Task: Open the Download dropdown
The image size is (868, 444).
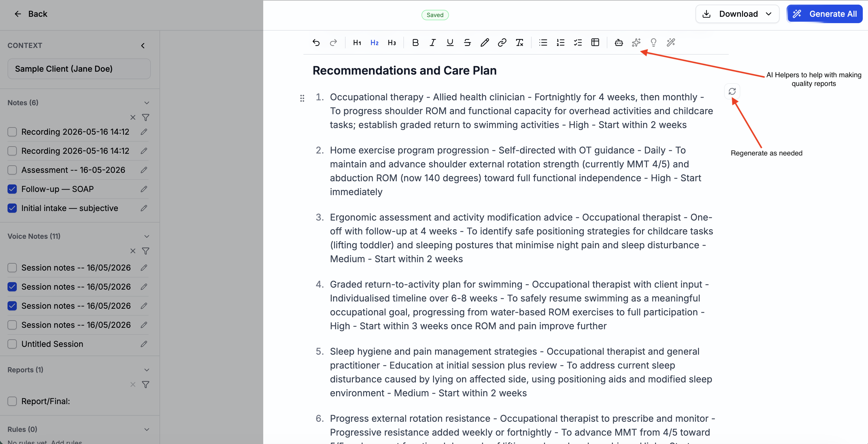Action: click(737, 14)
